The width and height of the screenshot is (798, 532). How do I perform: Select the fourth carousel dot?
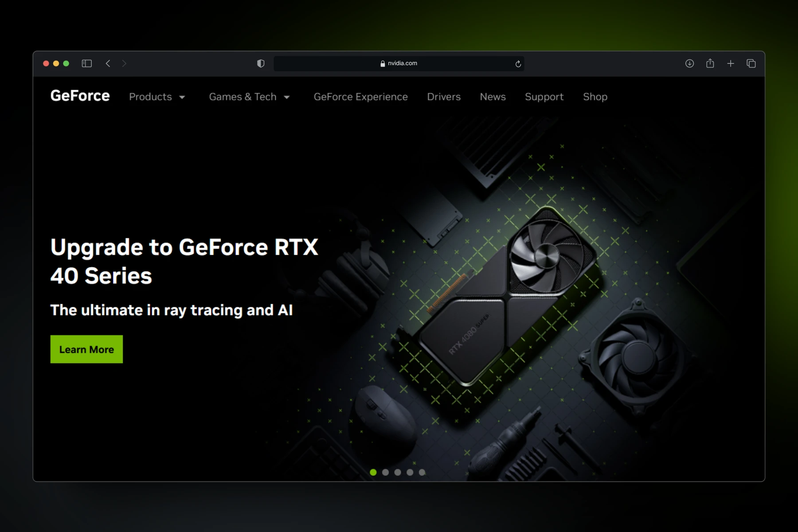click(410, 472)
